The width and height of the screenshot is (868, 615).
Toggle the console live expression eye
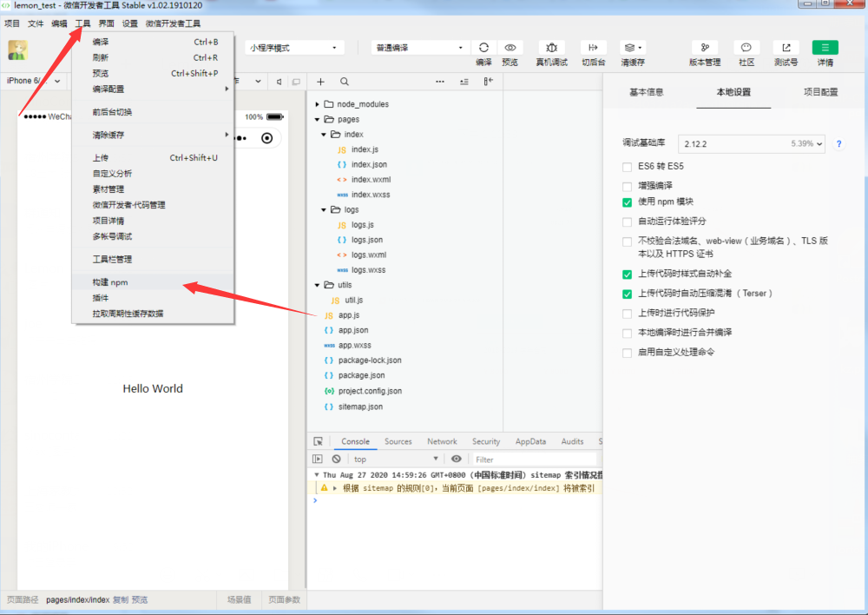point(457,459)
